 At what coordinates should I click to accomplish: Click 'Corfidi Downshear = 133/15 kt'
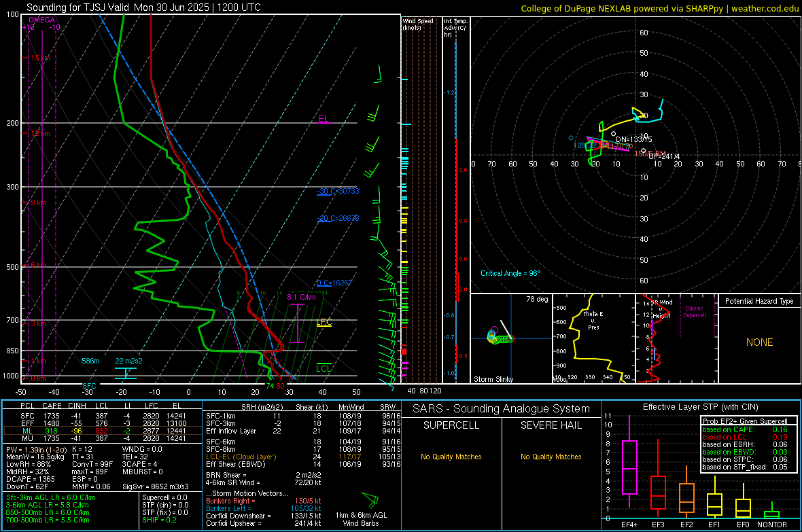[264, 516]
